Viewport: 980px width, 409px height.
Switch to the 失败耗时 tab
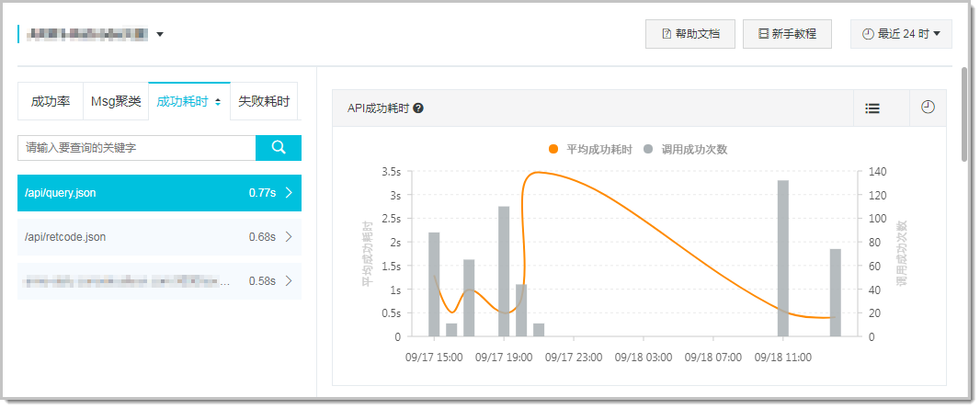[264, 101]
